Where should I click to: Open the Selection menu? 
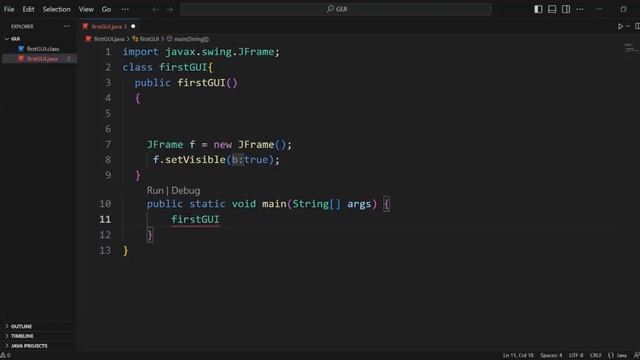(x=56, y=9)
